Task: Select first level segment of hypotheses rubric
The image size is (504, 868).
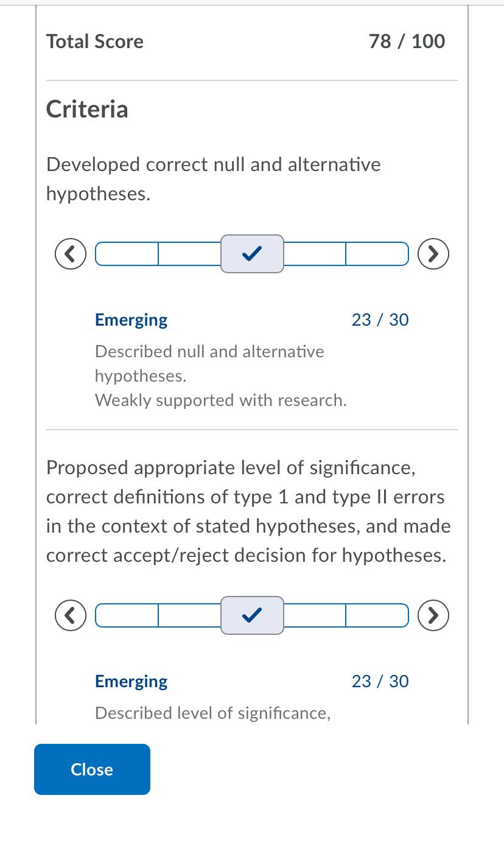Action: click(127, 254)
